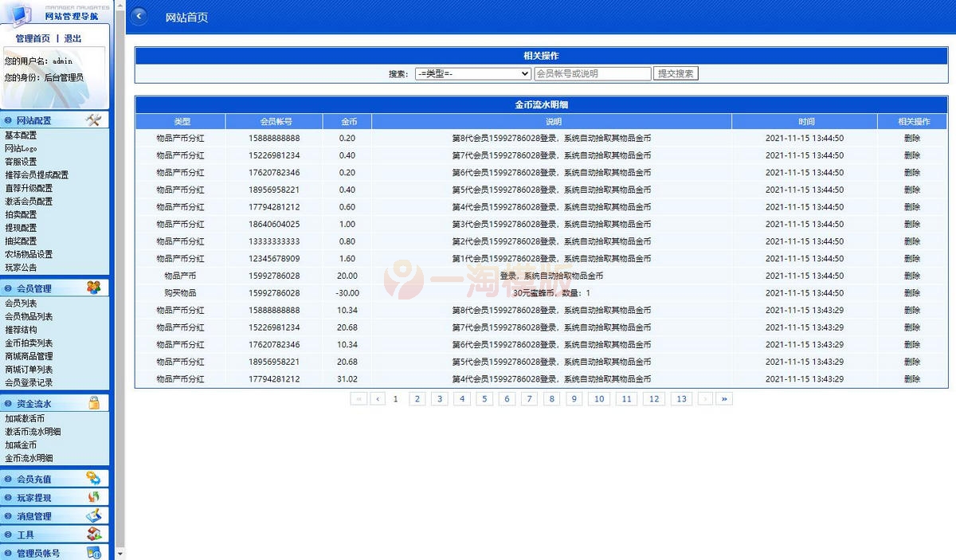The height and width of the screenshot is (560, 956).
Task: Open 金币拍卖列表 menu item
Action: 29,343
